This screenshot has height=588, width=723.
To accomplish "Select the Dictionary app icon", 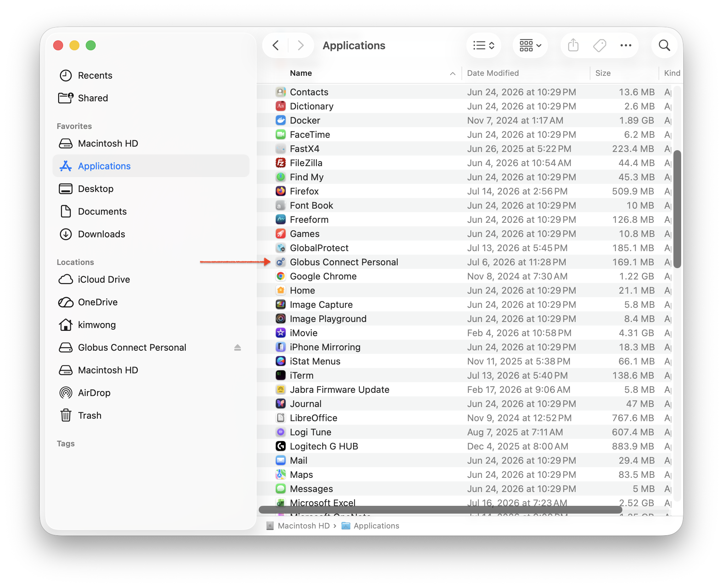I will tap(281, 106).
